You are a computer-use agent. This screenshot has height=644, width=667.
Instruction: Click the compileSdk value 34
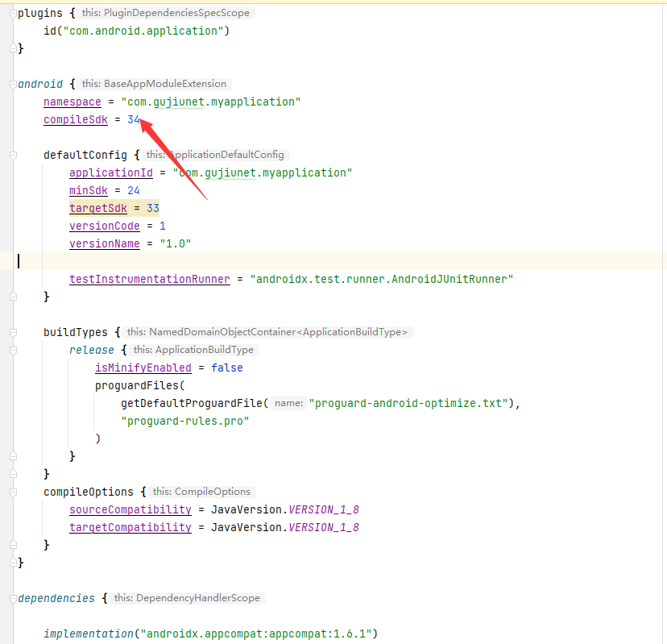[x=134, y=120]
